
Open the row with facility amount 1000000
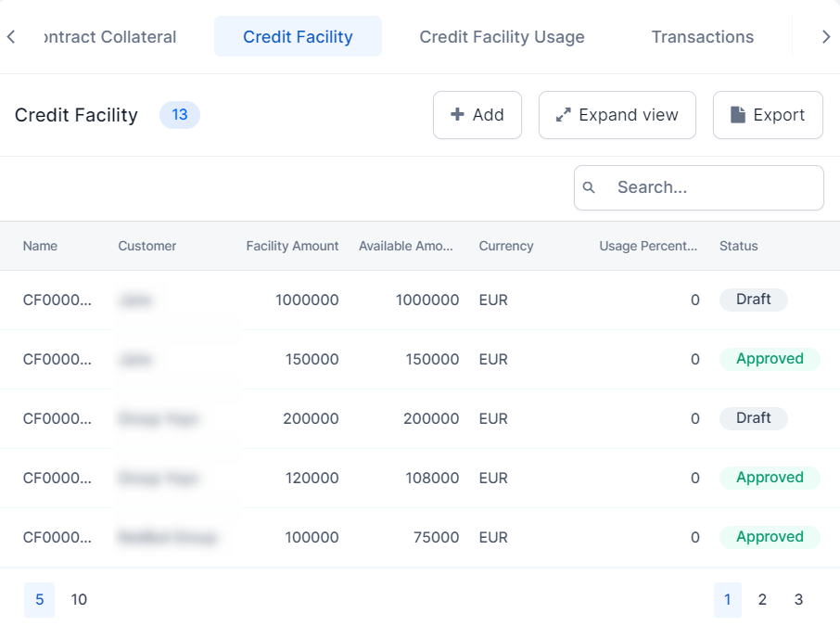[x=307, y=300]
